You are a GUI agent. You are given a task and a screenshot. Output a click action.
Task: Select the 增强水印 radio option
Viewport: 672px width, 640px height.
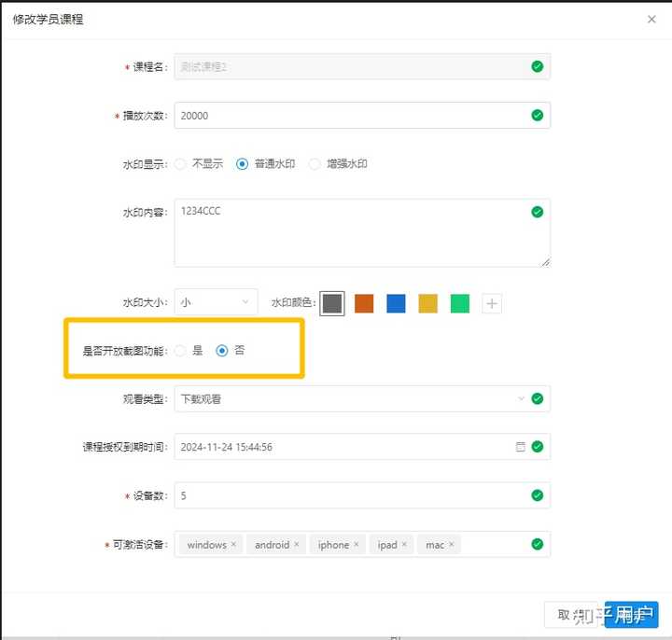[x=315, y=163]
